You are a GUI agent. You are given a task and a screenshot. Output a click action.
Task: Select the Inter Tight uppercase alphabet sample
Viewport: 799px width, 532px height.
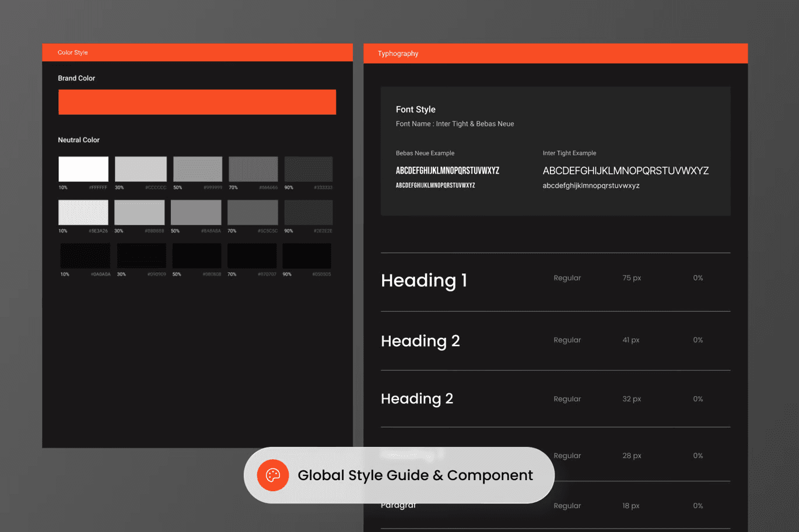626,171
